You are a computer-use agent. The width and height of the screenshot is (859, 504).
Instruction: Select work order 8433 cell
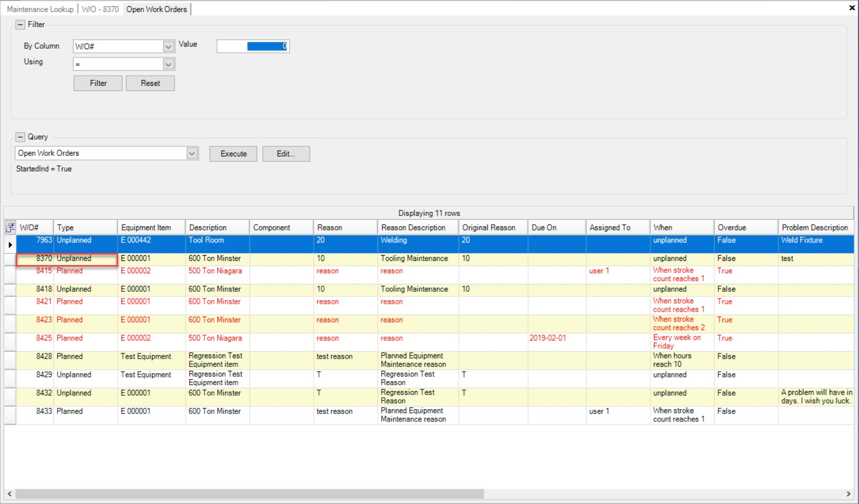pos(35,415)
